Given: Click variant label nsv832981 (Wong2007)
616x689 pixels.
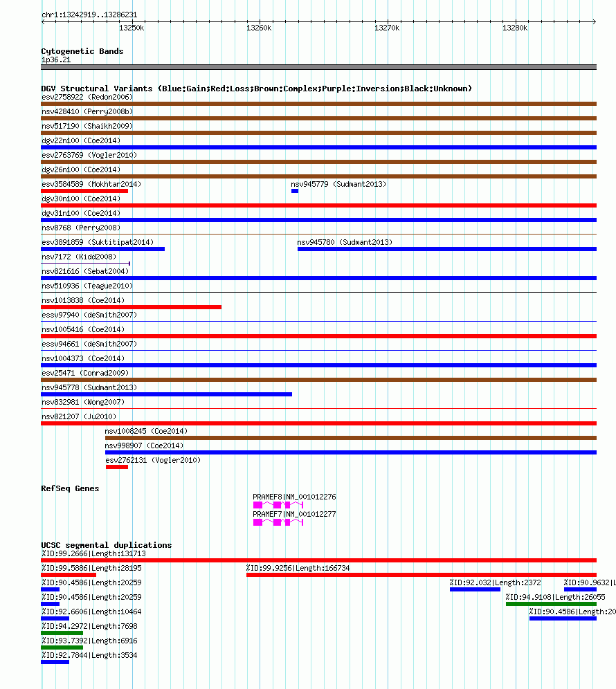Looking at the screenshot, I should (x=83, y=402).
